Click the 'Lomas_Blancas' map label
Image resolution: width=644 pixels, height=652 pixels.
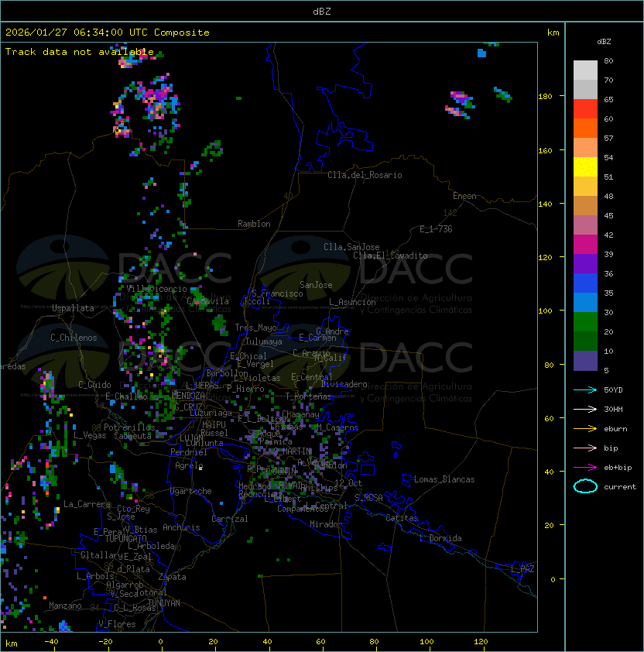point(444,479)
